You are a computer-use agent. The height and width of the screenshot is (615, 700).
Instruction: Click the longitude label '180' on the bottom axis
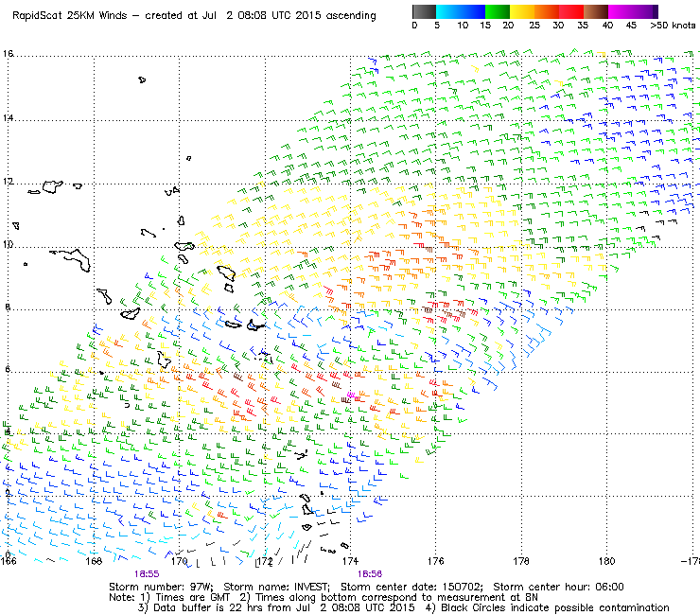pos(606,561)
